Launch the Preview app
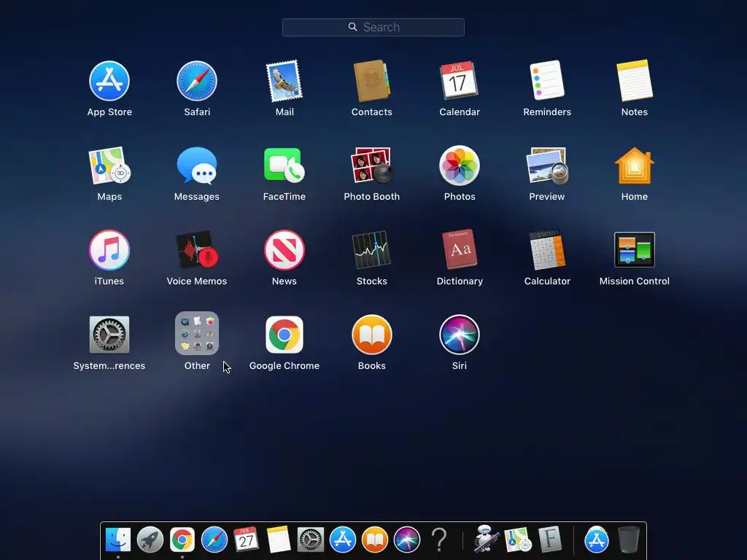This screenshot has width=747, height=560. (547, 166)
